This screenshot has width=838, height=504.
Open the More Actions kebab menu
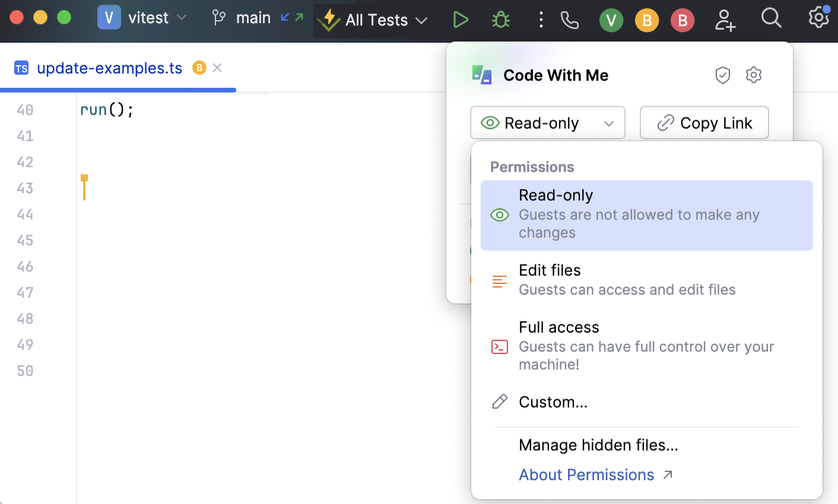click(541, 20)
